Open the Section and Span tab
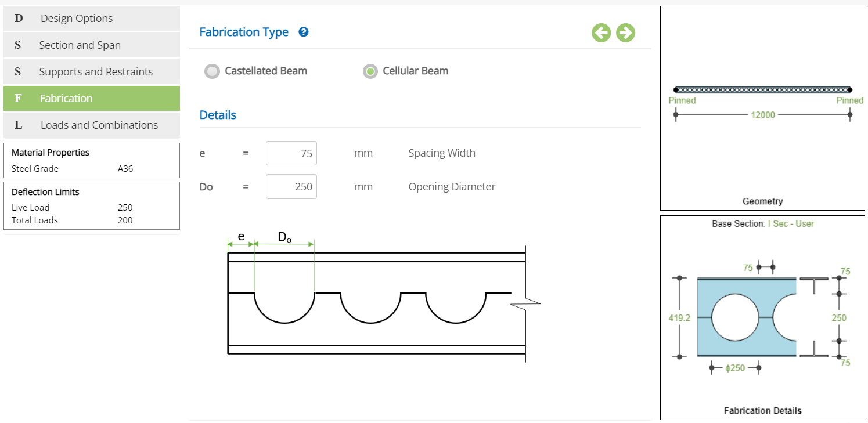The image size is (868, 423). [80, 45]
